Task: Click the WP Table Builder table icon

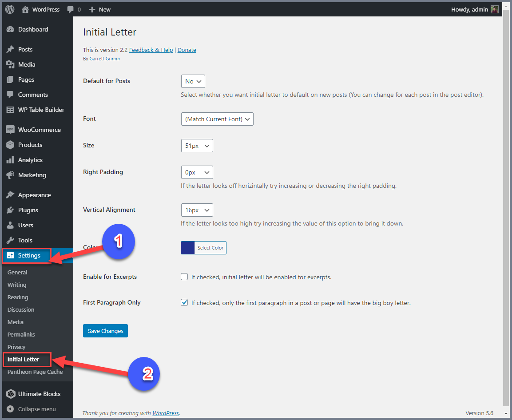Action: (x=11, y=110)
